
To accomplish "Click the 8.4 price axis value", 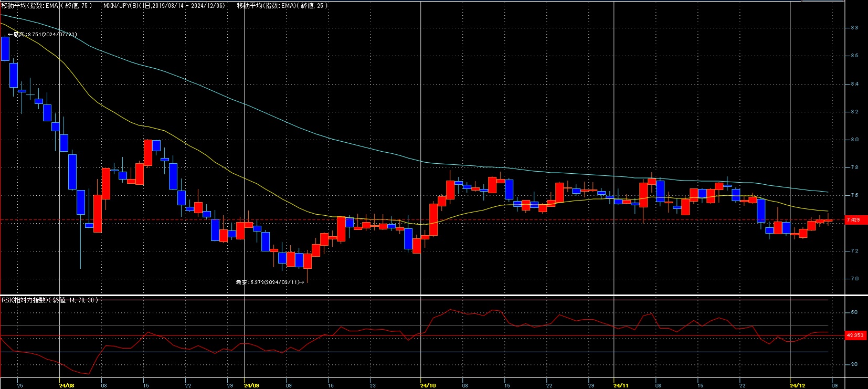I will (x=854, y=84).
